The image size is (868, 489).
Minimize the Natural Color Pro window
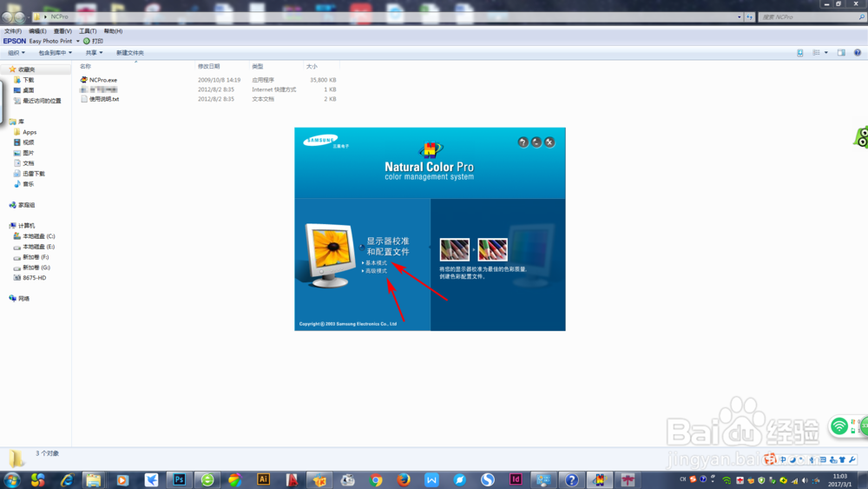pos(536,142)
